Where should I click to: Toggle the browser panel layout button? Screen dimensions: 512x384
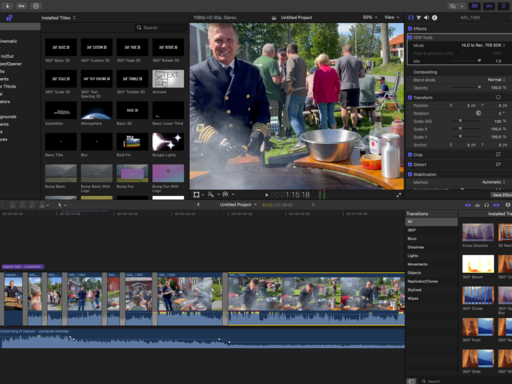point(475,6)
